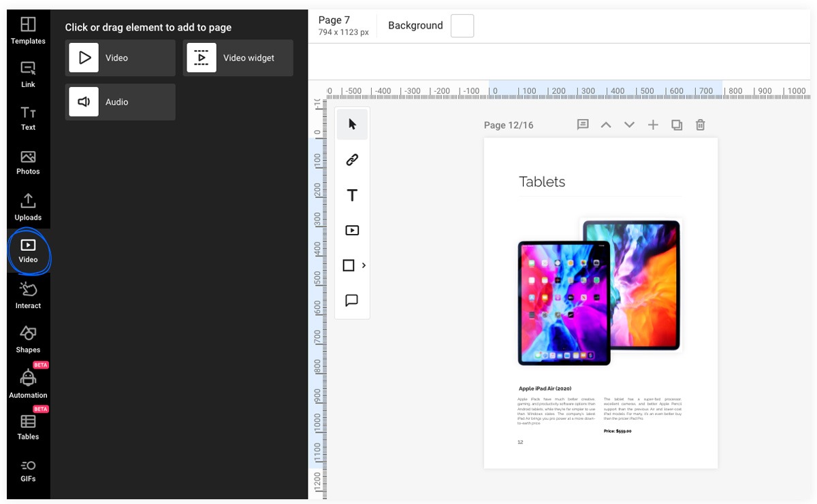The image size is (817, 504).
Task: Open the Link sidebar panel
Action: [x=28, y=75]
